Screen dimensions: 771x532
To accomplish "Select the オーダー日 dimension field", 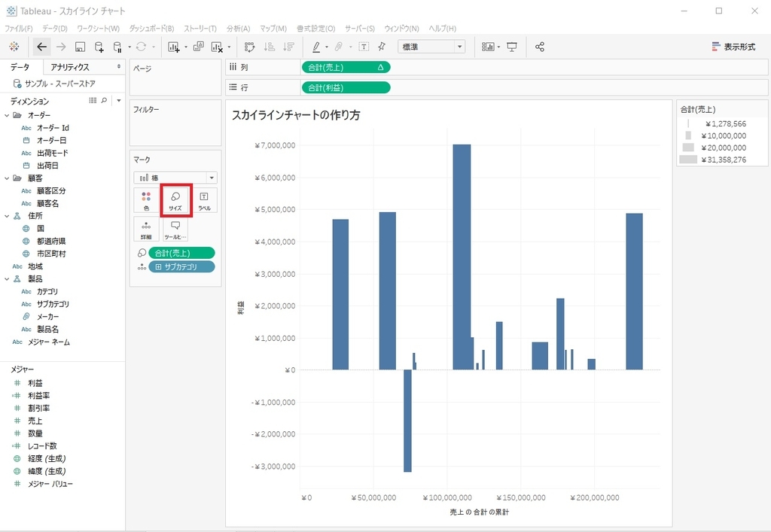I will pyautogui.click(x=51, y=141).
